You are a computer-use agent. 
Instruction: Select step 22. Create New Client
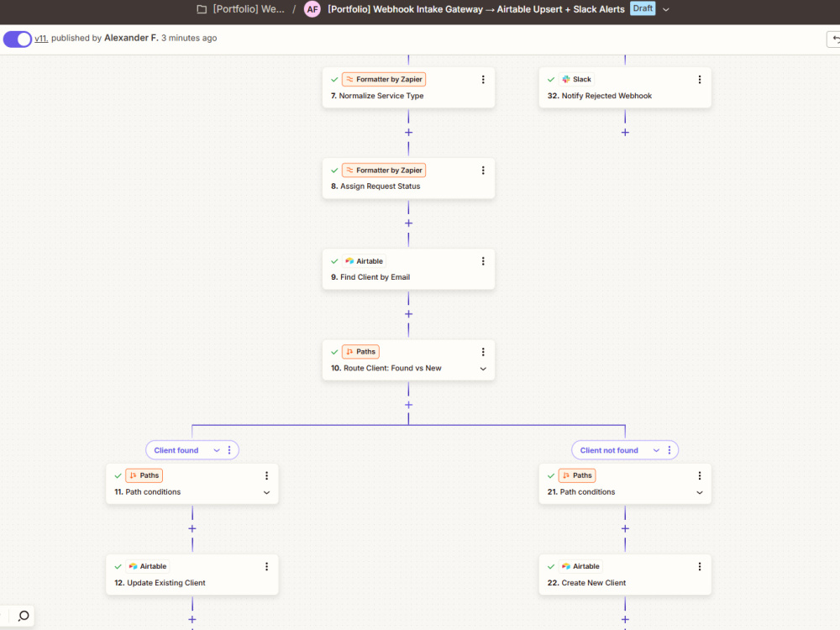625,575
